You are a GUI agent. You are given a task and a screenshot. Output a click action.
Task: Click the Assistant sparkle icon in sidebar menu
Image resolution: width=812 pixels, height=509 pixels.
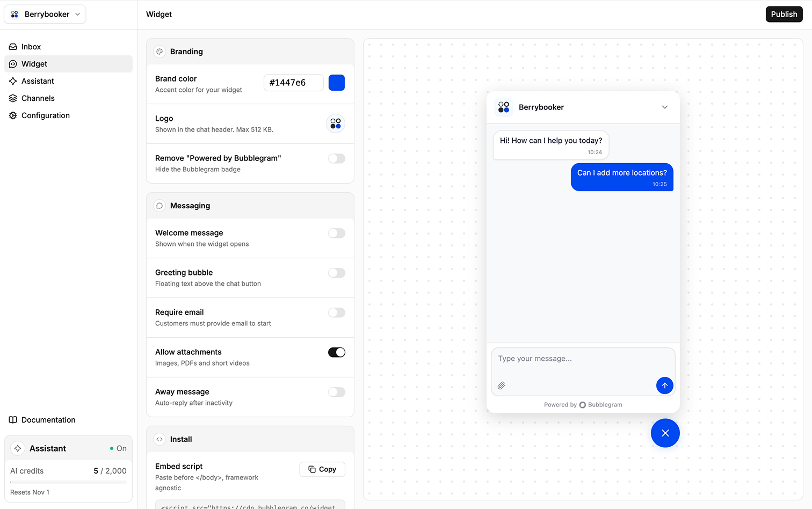coord(13,81)
